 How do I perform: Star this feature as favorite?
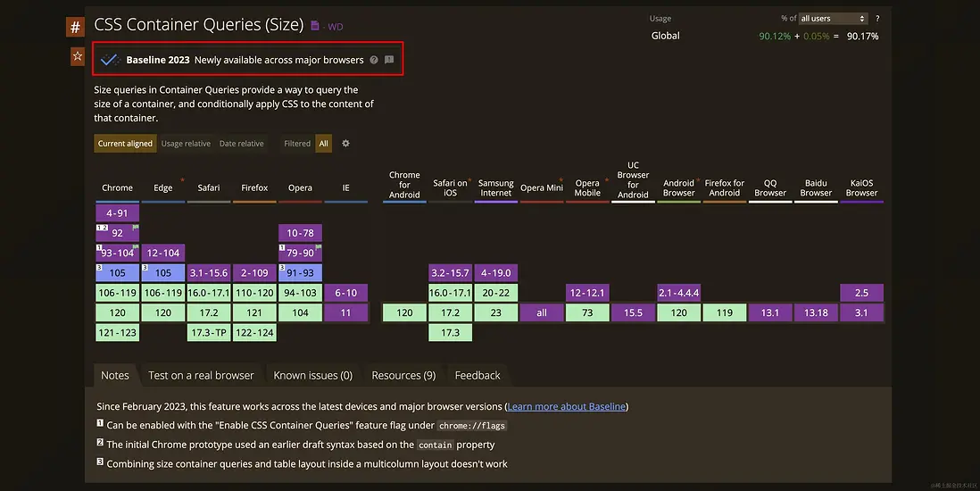coord(78,56)
